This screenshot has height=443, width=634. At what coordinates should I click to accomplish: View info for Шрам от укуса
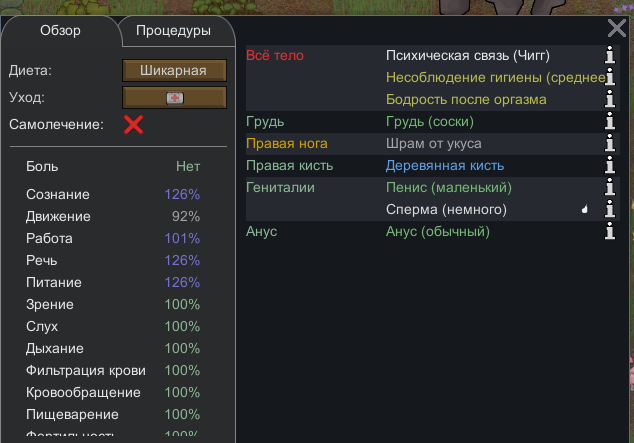click(608, 144)
